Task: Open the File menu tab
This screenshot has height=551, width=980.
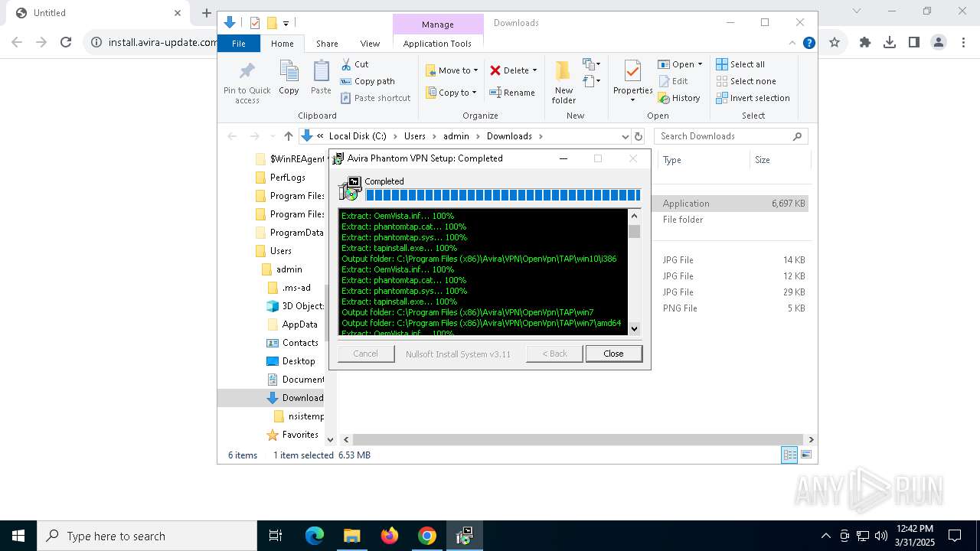Action: [239, 44]
